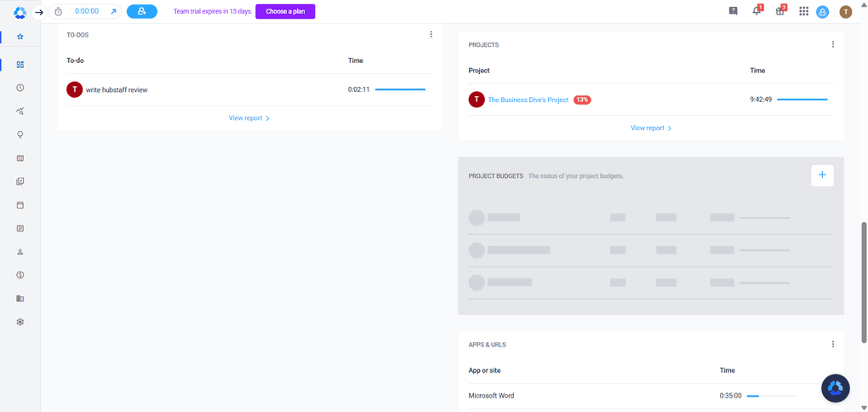Click View report under To-Dos
The image size is (868, 412).
pyautogui.click(x=249, y=118)
